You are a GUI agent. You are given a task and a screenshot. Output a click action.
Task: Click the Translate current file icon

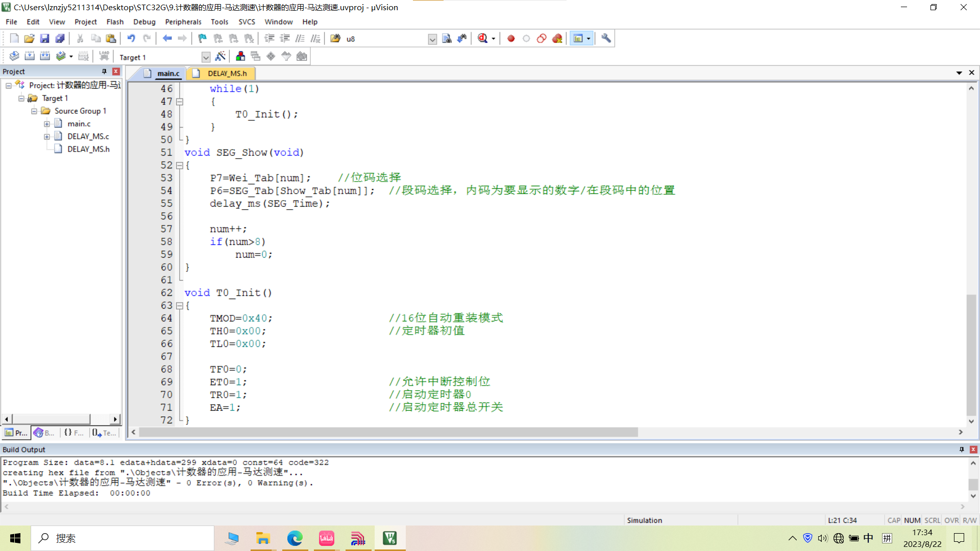tap(14, 56)
